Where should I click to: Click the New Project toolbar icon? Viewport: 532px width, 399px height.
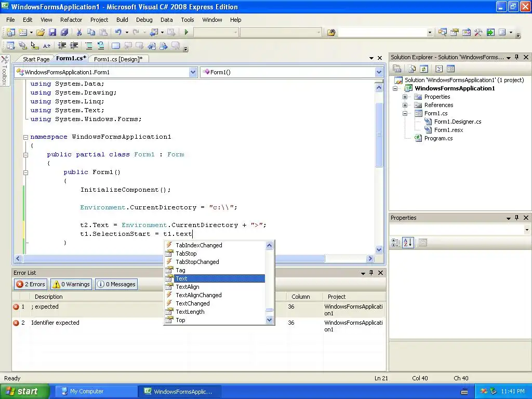pos(10,32)
